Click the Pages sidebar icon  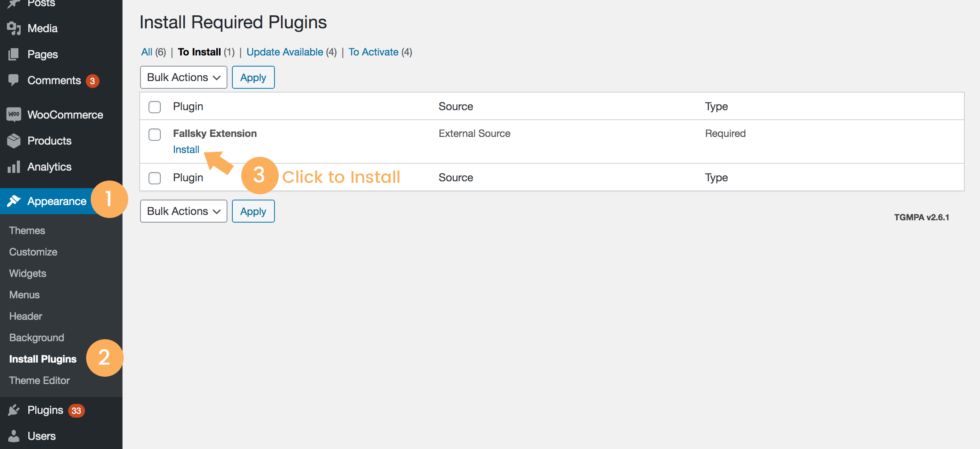(x=14, y=54)
